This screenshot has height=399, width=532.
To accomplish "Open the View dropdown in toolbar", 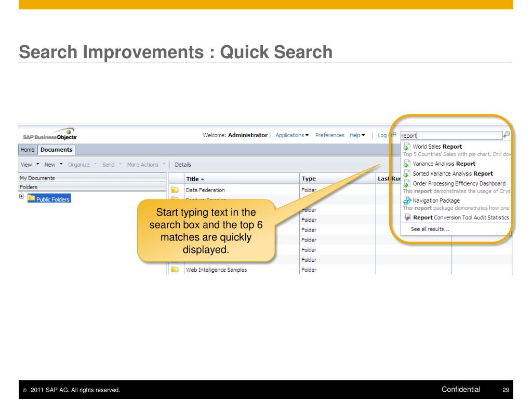I will coord(30,165).
